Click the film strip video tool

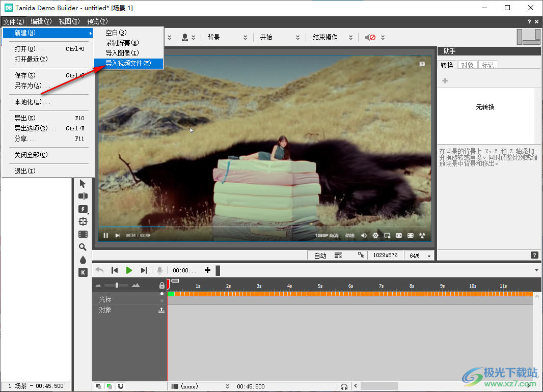[x=83, y=234]
